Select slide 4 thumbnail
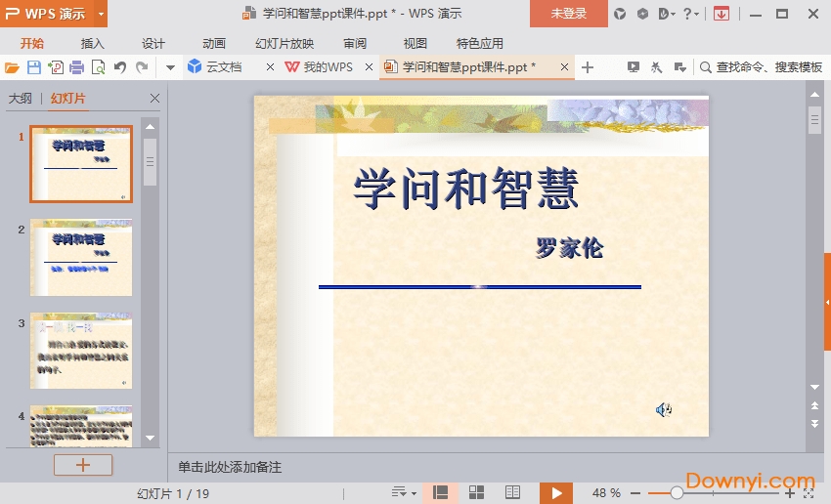Screen dimensions: 831x504 (81, 426)
